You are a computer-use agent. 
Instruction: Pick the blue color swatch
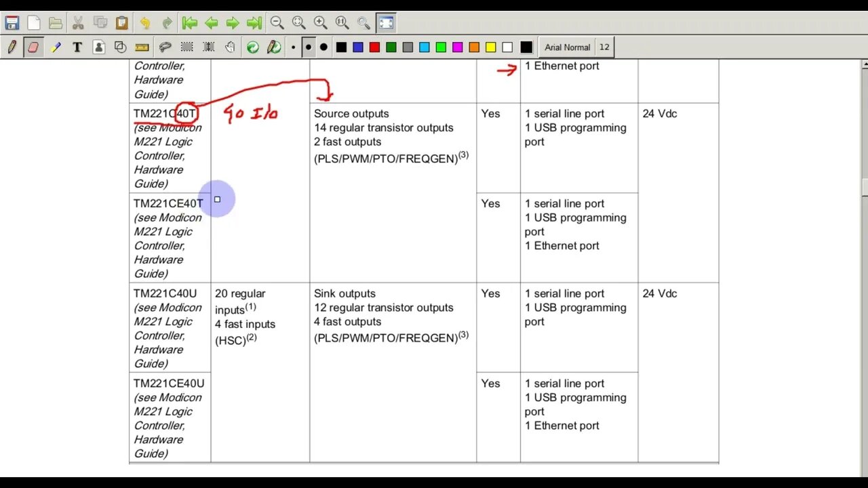(358, 47)
